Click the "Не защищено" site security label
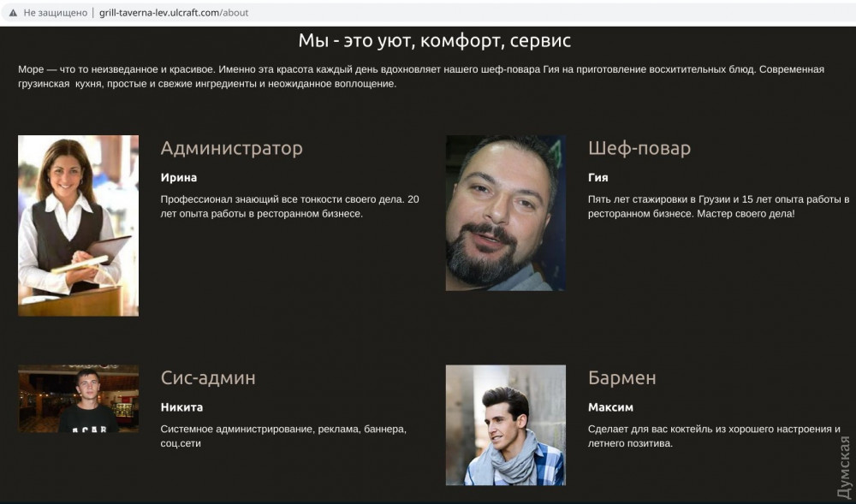The height and width of the screenshot is (504, 856). coord(55,13)
